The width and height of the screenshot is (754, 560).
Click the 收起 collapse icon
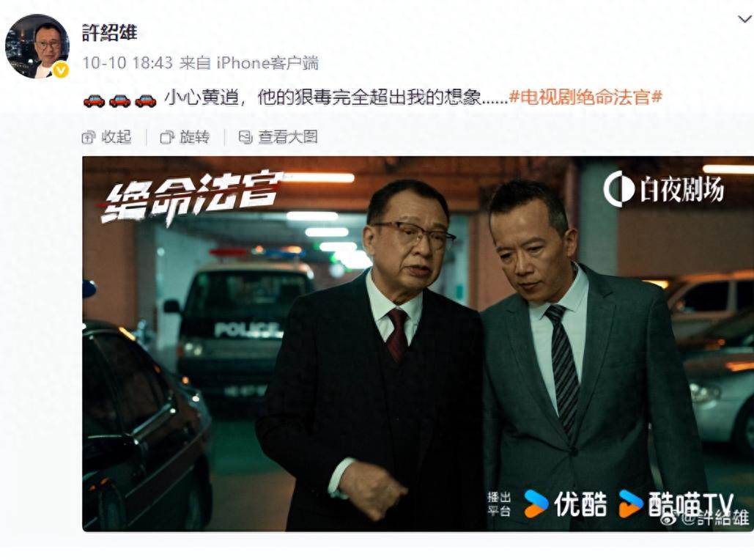click(89, 138)
